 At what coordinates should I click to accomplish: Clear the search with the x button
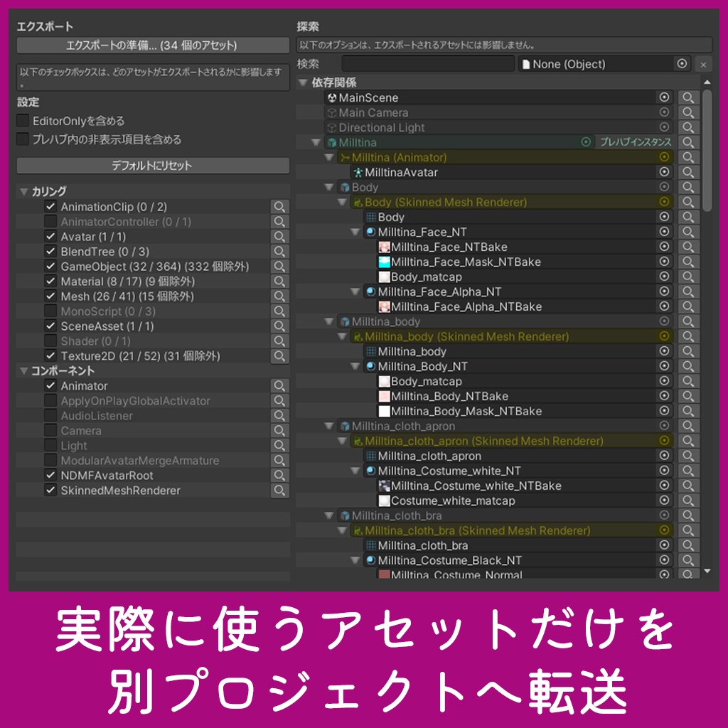pyautogui.click(x=703, y=65)
